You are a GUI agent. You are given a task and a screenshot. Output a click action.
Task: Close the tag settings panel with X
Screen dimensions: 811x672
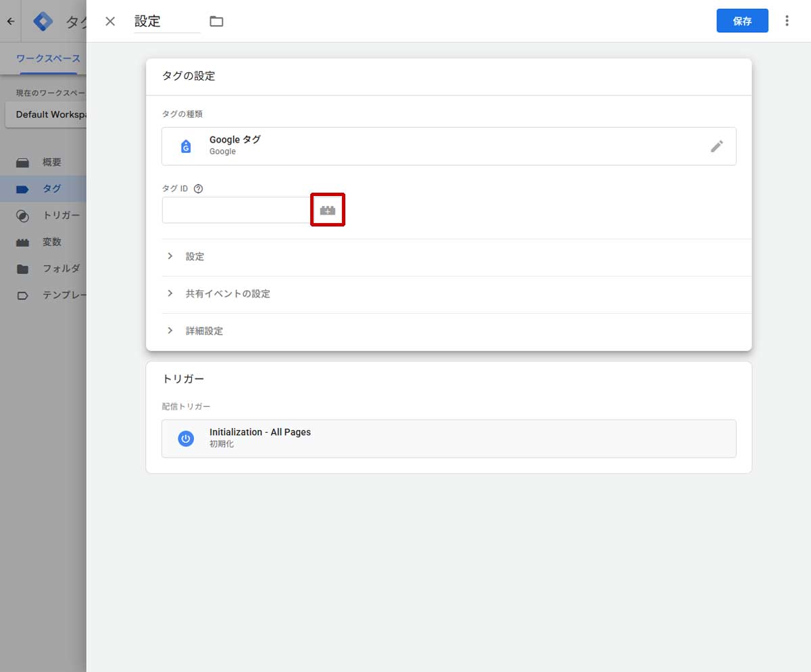(x=110, y=21)
